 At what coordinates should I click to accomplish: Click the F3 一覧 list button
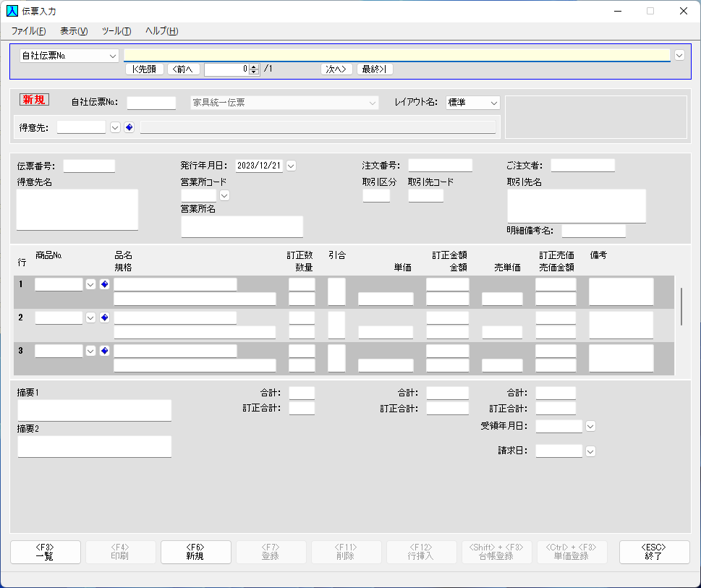[45, 552]
